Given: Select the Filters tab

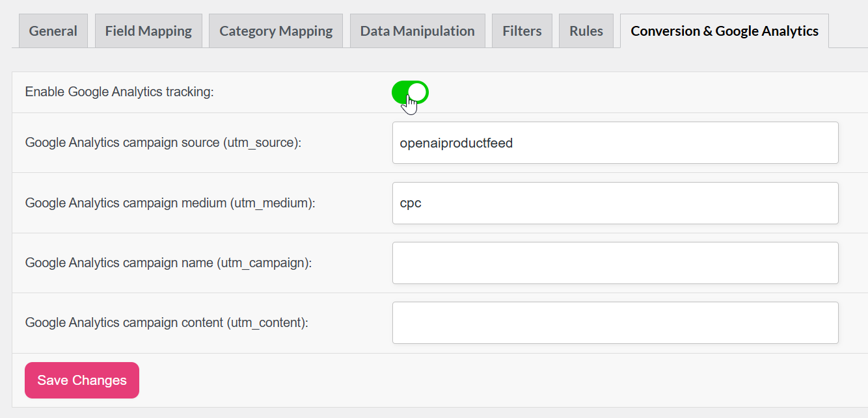Looking at the screenshot, I should tap(522, 31).
